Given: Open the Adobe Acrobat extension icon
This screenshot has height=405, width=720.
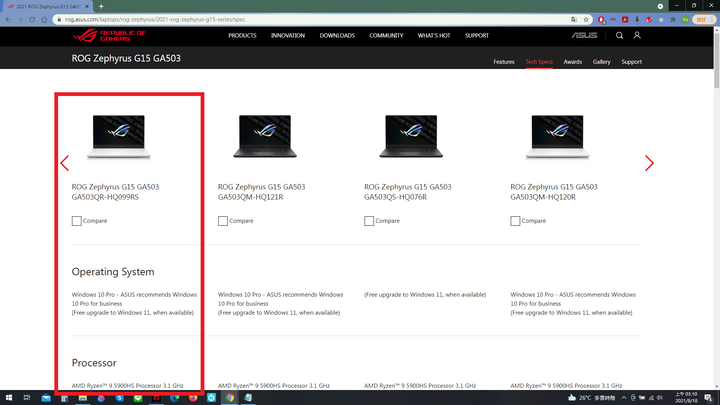Looking at the screenshot, I should tap(625, 19).
